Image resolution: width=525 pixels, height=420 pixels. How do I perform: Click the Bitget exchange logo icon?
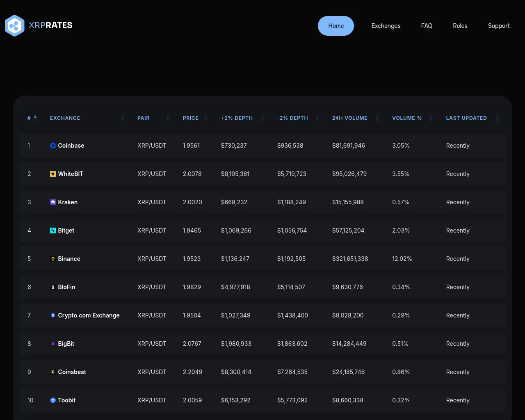pos(53,231)
